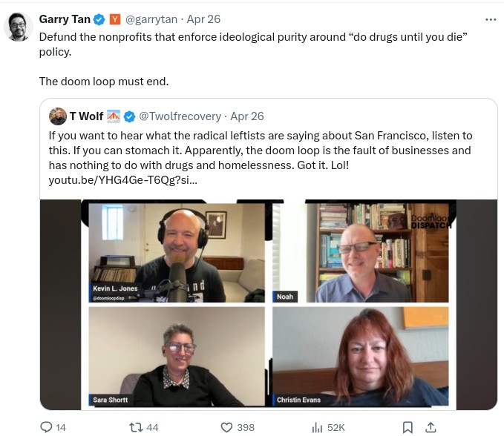The image size is (504, 436).
Task: Open the Apr 26 timestamp on Garry's tweet
Action: click(203, 19)
